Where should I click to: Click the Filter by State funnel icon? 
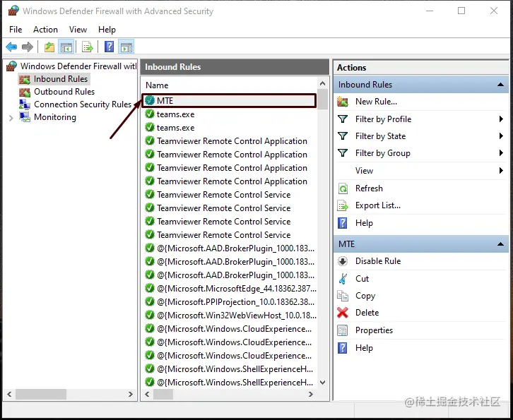coord(343,136)
